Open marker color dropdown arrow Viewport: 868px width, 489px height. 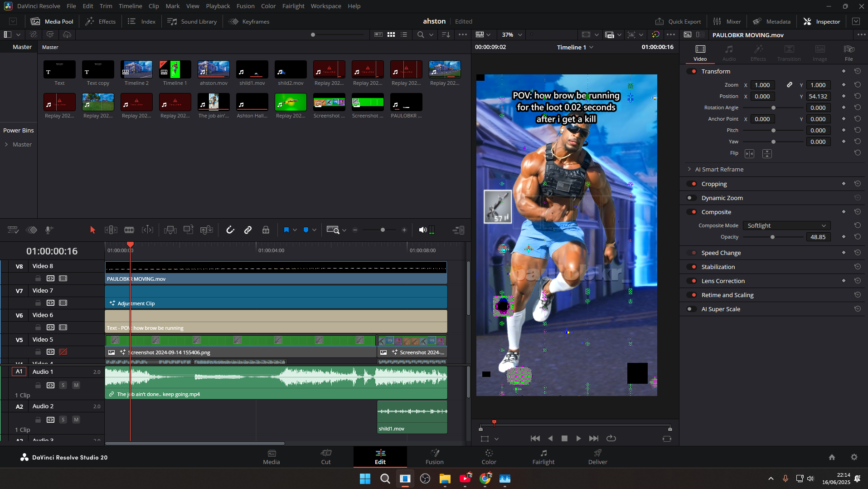[x=314, y=230]
